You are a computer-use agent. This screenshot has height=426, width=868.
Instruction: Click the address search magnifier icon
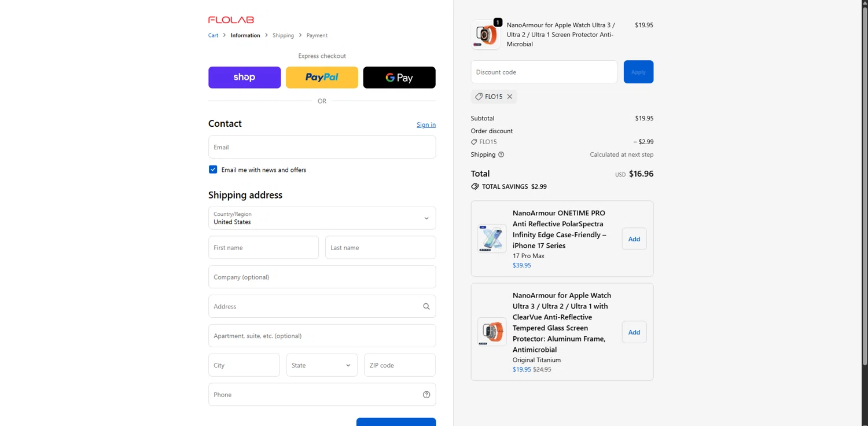click(426, 307)
